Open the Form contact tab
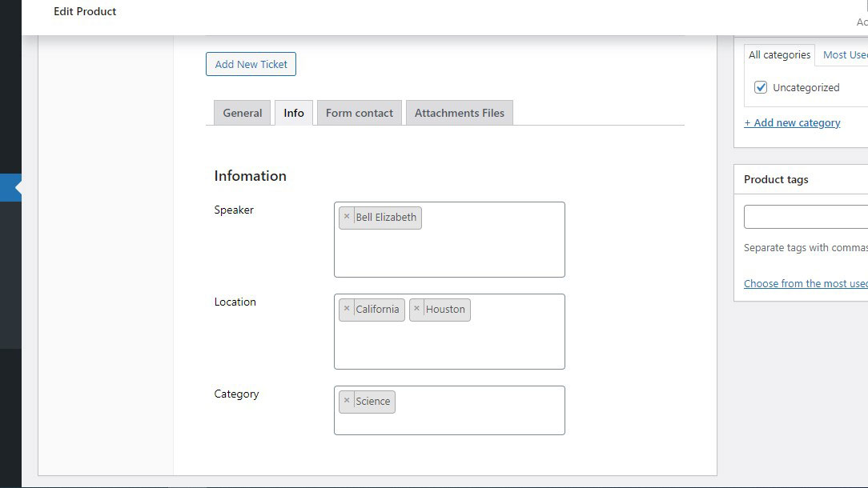The height and width of the screenshot is (488, 868). click(359, 113)
